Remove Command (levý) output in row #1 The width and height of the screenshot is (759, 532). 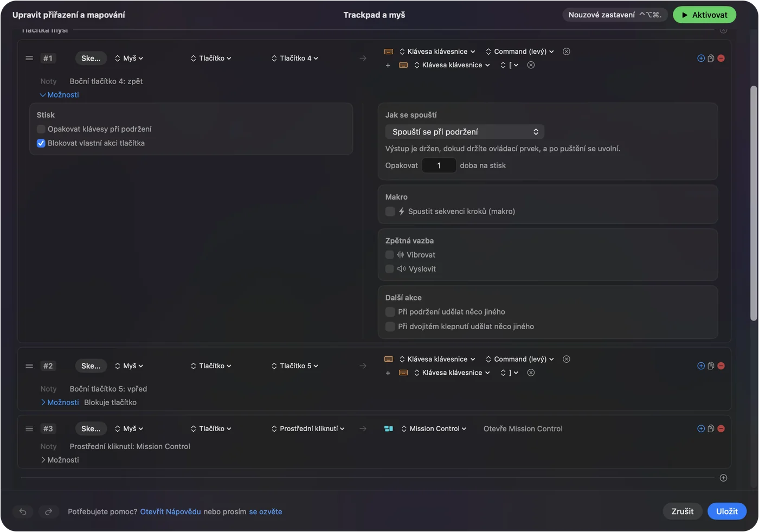point(567,52)
